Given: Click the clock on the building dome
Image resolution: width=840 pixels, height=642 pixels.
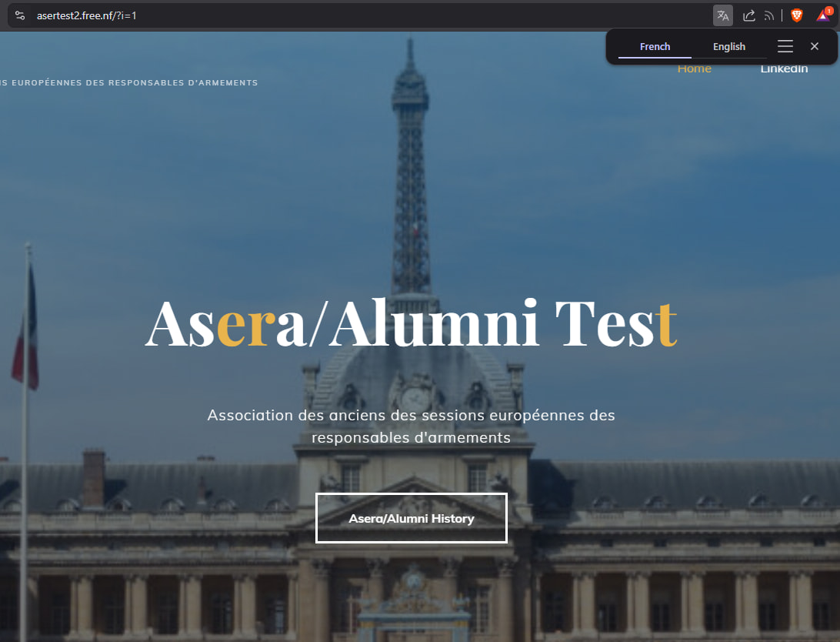Looking at the screenshot, I should pos(415,400).
